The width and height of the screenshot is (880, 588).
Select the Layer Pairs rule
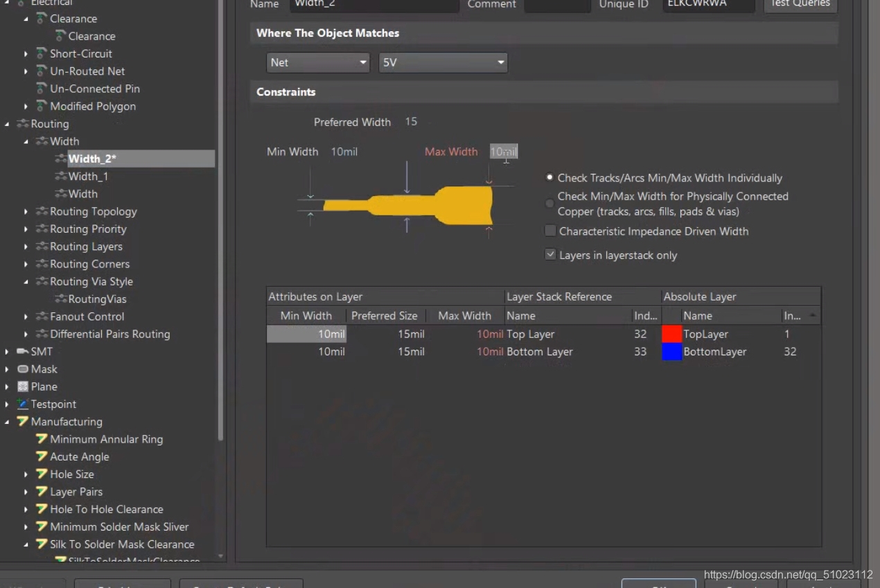point(76,492)
